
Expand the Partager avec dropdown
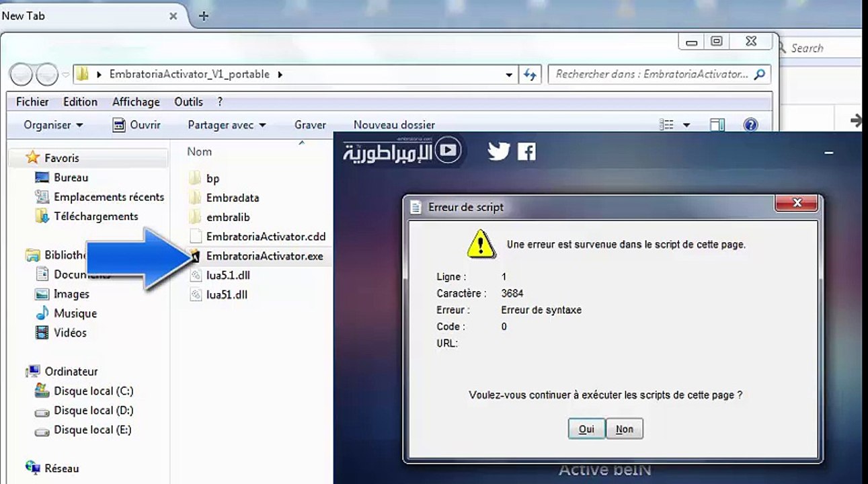point(227,125)
